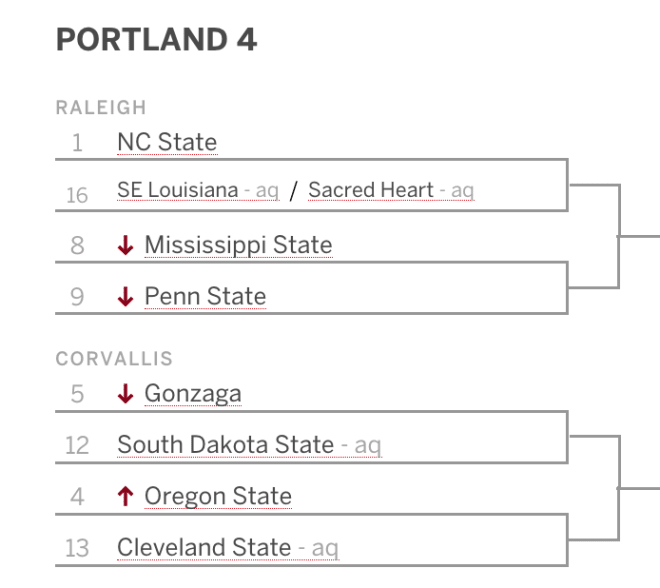Click the RALEIGH site label

tap(101, 107)
